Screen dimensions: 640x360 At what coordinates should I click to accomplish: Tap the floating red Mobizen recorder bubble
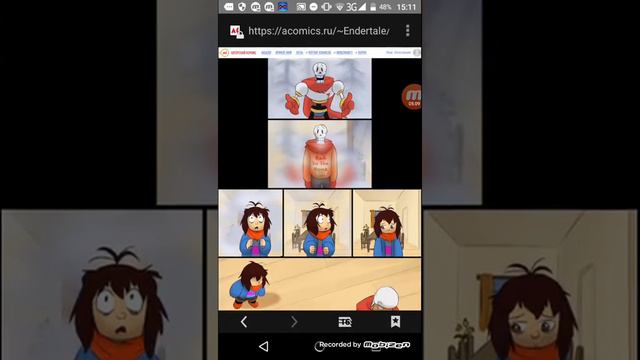[x=412, y=97]
